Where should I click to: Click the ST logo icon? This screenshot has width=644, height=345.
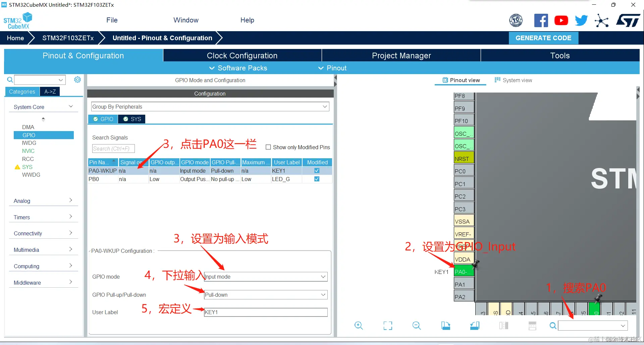[x=628, y=20]
